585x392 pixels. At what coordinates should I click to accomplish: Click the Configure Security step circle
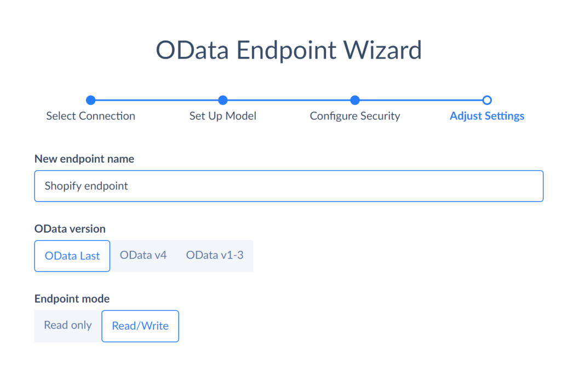point(355,100)
